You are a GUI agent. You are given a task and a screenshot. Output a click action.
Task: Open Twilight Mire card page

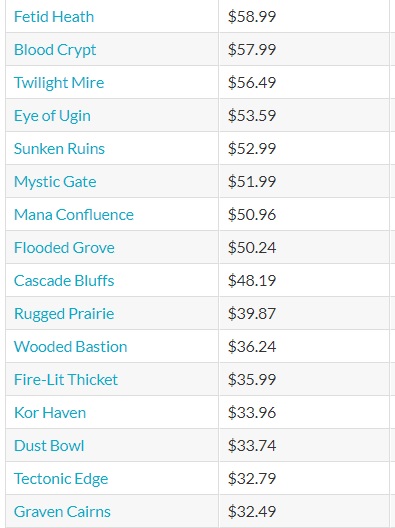tap(59, 83)
